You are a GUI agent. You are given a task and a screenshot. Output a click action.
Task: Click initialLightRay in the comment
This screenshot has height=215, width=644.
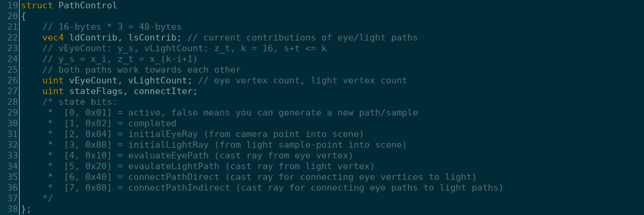tap(168, 145)
